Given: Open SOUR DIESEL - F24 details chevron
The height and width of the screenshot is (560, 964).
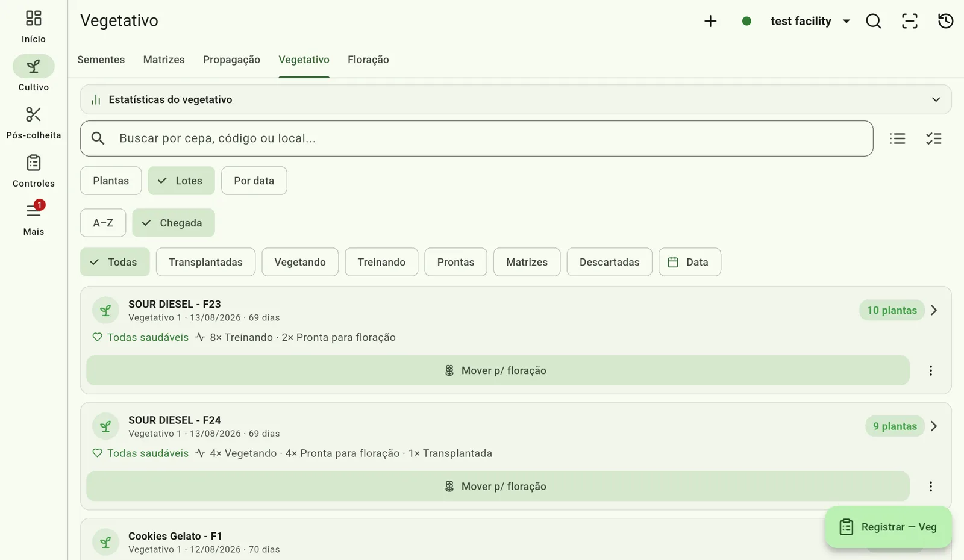Looking at the screenshot, I should [x=934, y=426].
